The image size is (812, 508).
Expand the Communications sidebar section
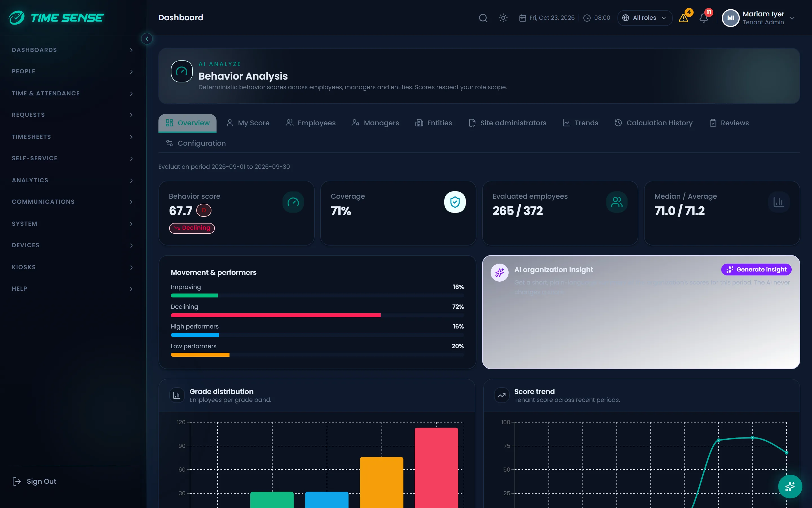coord(73,202)
